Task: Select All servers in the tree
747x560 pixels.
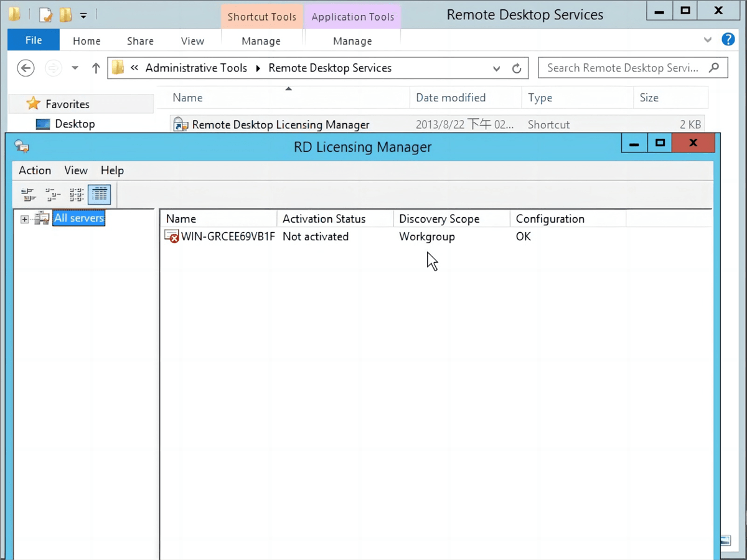Action: (x=79, y=218)
